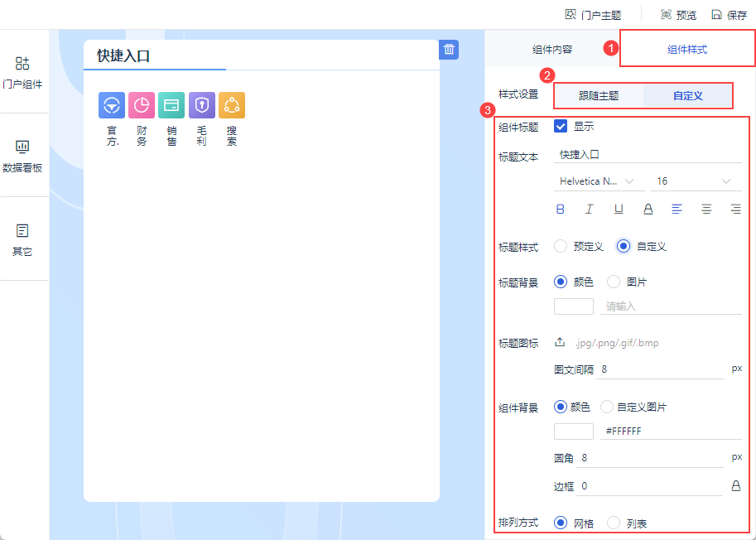
Task: Click the 保存 save disk icon
Action: pos(716,14)
